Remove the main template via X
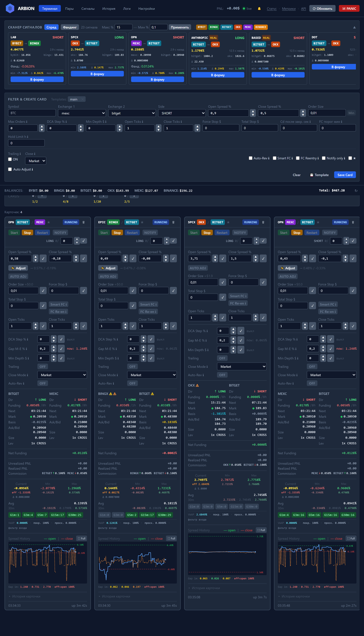The width and height of the screenshot is (364, 636). (x=83, y=99)
